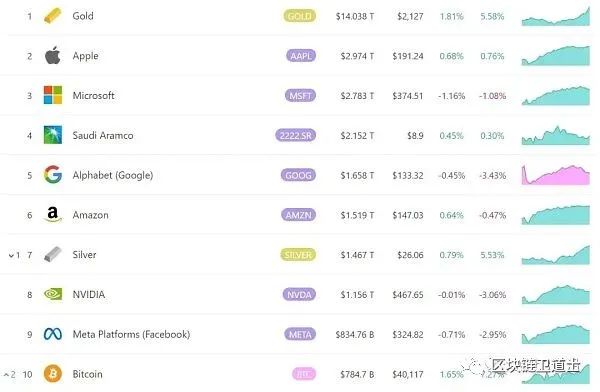
Task: Click the yellow GOLD category tag
Action: [300, 16]
